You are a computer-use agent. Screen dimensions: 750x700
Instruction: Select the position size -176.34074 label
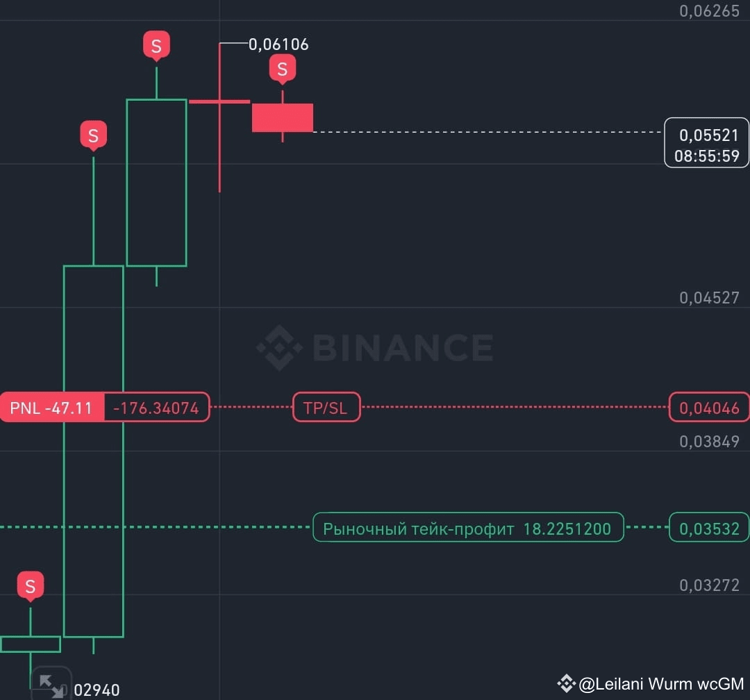(156, 408)
